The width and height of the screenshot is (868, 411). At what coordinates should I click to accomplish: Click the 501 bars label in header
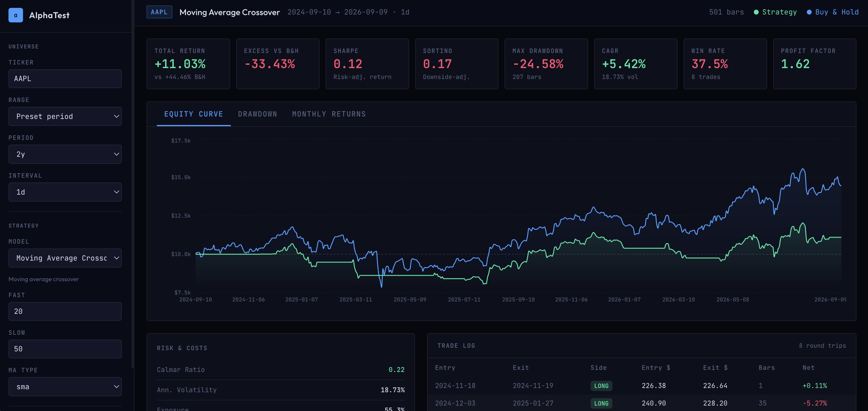[727, 12]
